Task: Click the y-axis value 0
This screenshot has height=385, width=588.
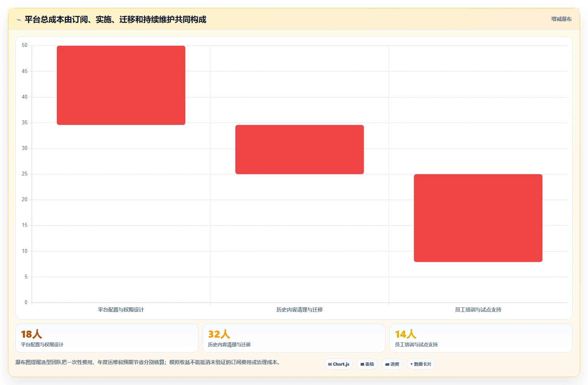Action: pos(26,302)
